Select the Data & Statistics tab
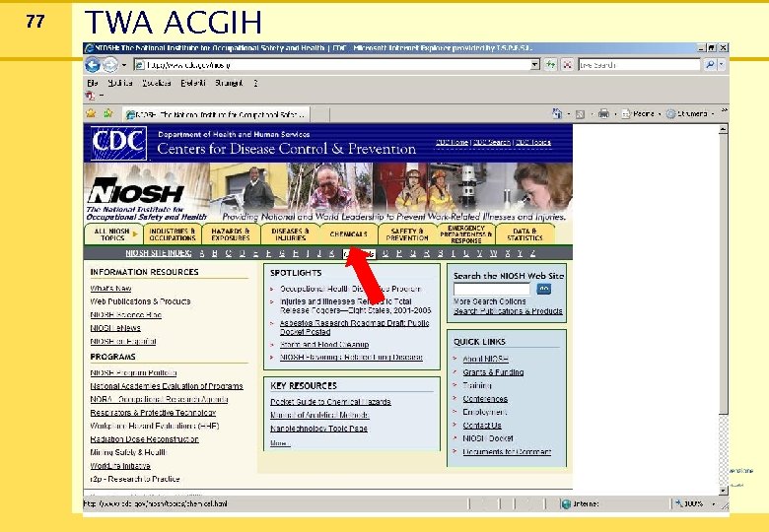The width and height of the screenshot is (769, 532). [x=524, y=234]
